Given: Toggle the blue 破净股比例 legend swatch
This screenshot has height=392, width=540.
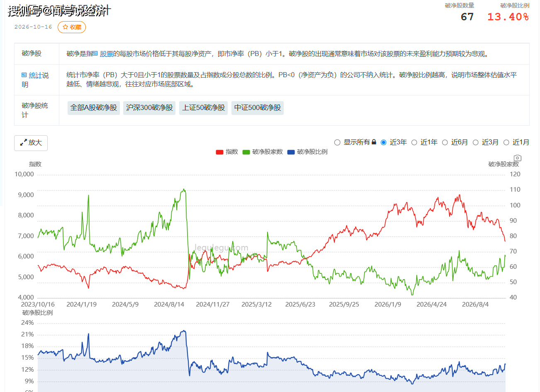Looking at the screenshot, I should click(x=291, y=152).
